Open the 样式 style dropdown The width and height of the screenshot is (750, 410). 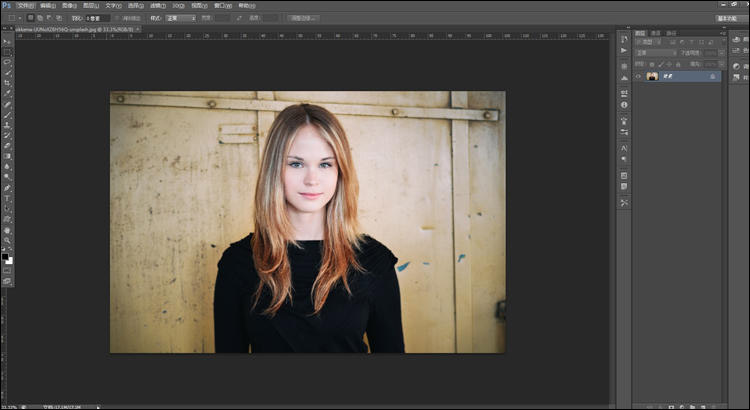[180, 18]
